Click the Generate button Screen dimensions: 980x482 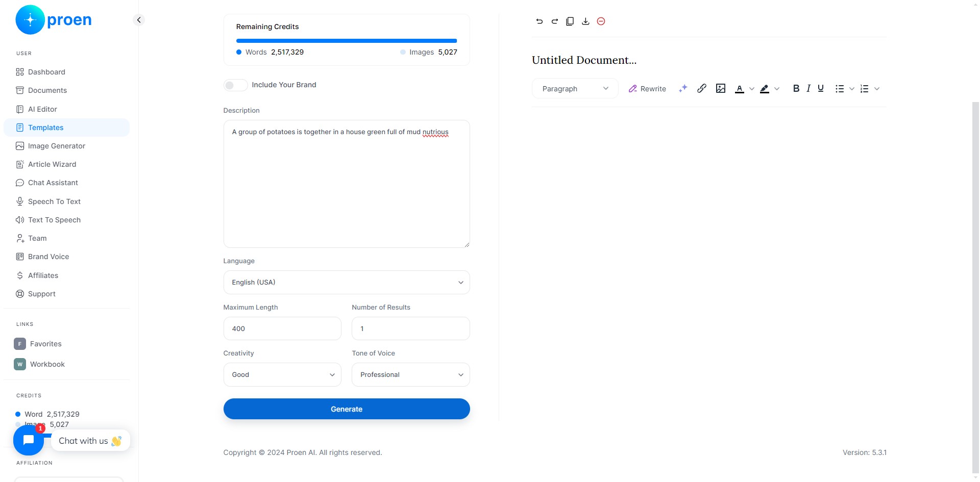point(347,409)
